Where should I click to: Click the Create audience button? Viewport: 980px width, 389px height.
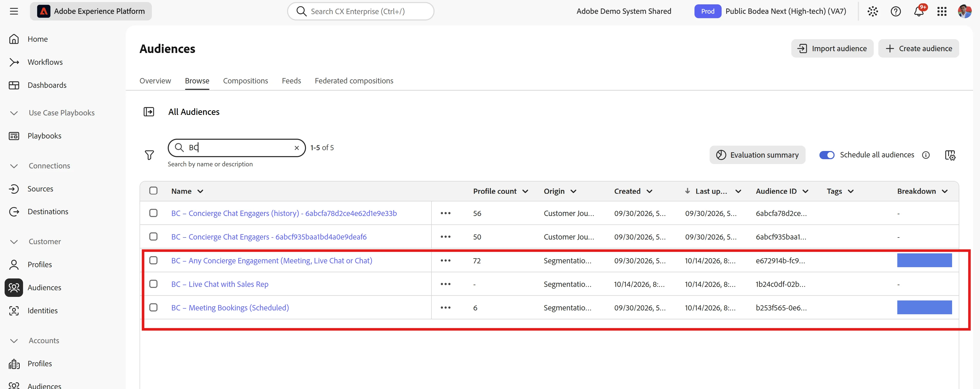[x=918, y=48]
